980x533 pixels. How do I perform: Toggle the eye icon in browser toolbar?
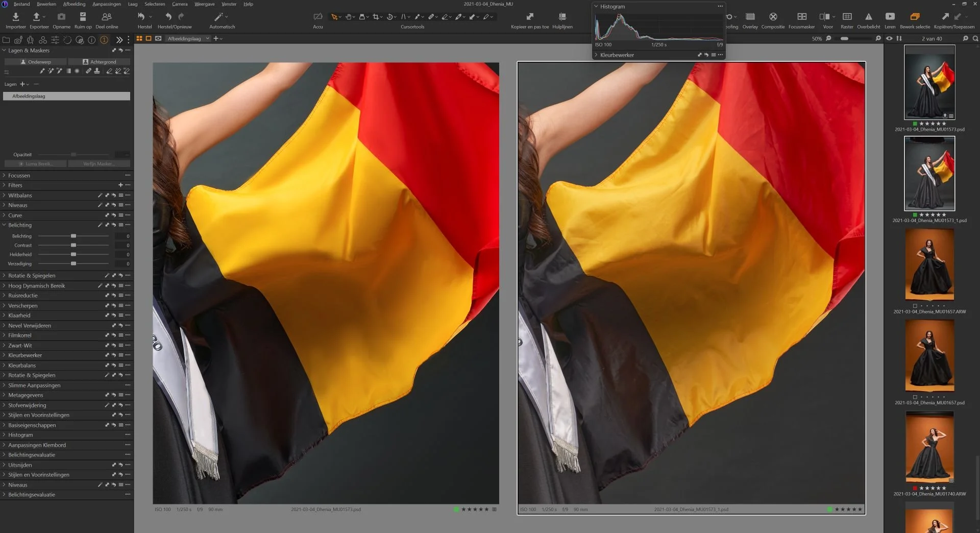889,38
